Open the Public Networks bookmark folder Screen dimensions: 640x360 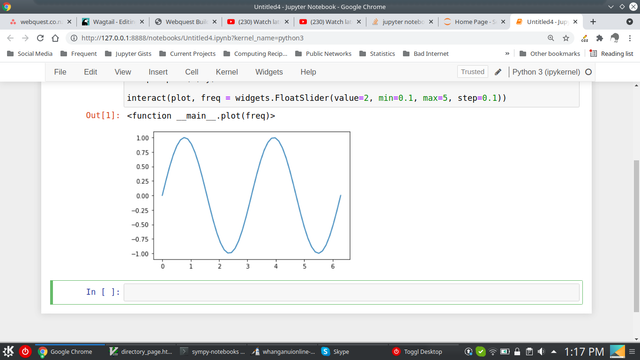pyautogui.click(x=323, y=53)
